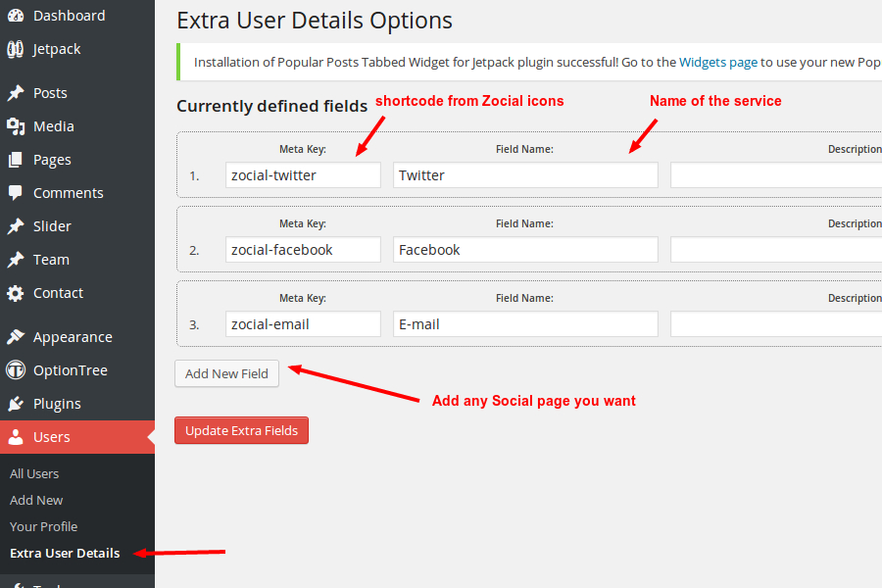This screenshot has height=588, width=882.
Task: Open Comments menu label
Action: tap(68, 193)
